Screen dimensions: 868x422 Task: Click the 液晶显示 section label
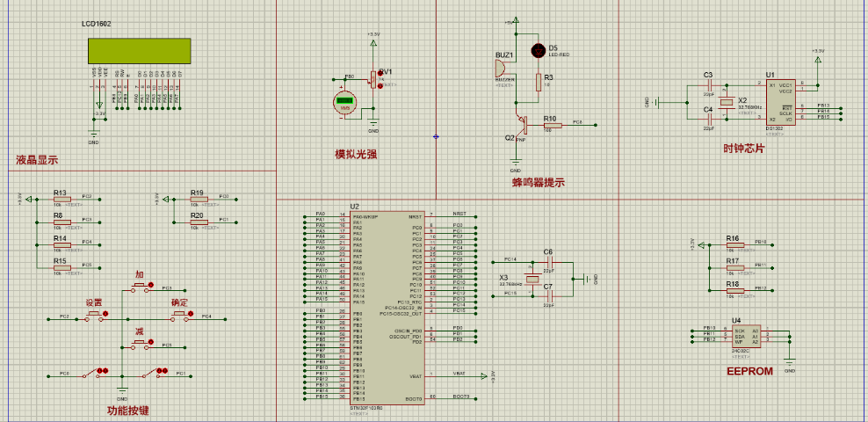(x=37, y=161)
